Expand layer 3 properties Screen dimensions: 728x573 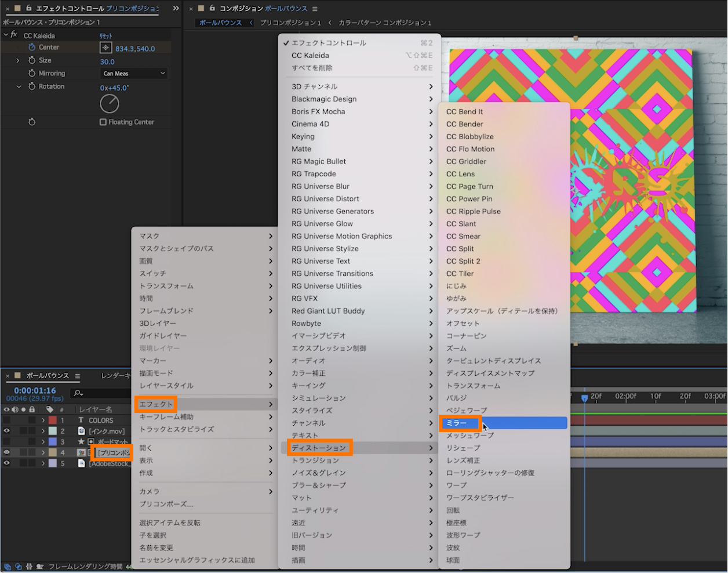(x=43, y=442)
